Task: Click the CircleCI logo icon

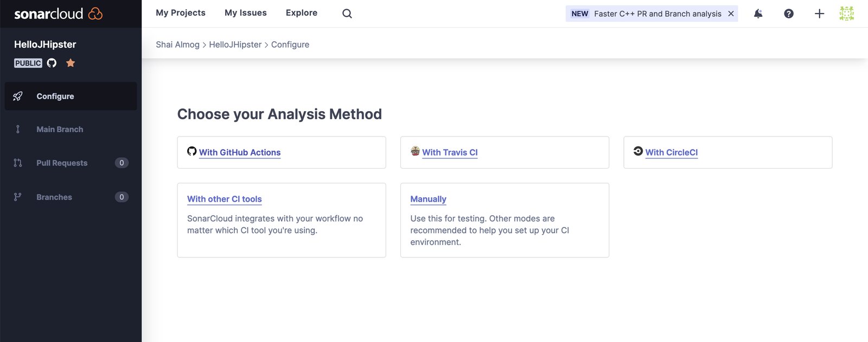Action: [x=638, y=151]
